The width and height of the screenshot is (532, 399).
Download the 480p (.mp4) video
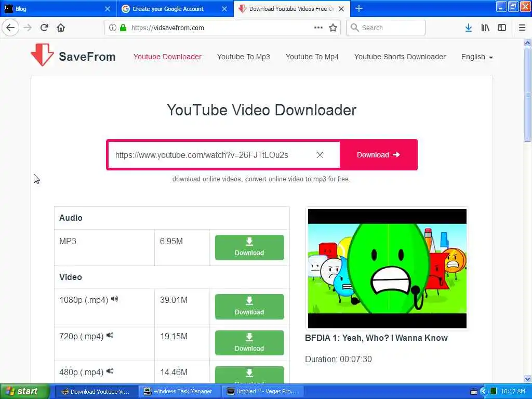[x=249, y=375]
